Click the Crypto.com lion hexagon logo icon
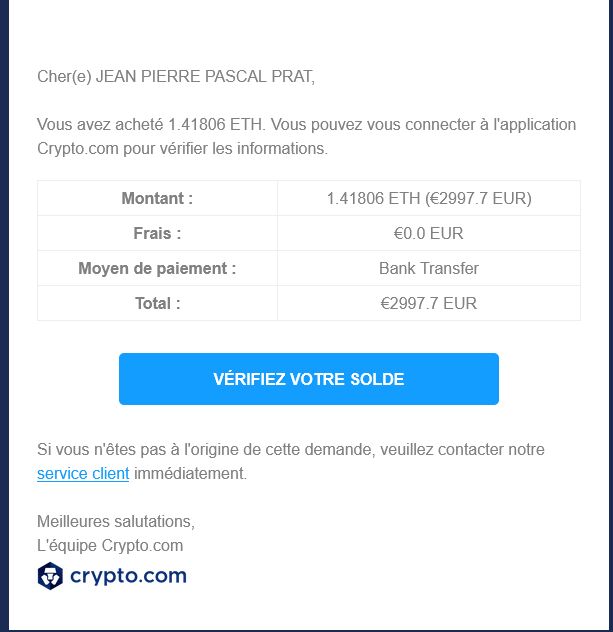 (50, 576)
